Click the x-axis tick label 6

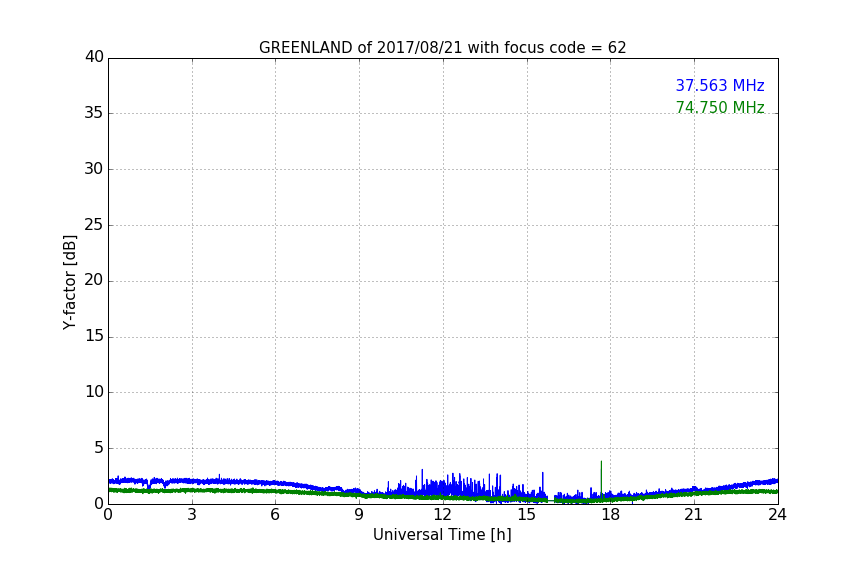tap(276, 515)
